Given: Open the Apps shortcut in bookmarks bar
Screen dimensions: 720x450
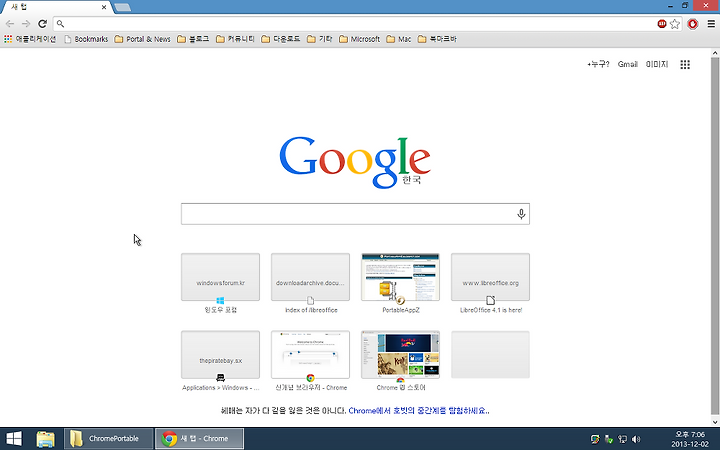Looking at the screenshot, I should tap(30, 39).
